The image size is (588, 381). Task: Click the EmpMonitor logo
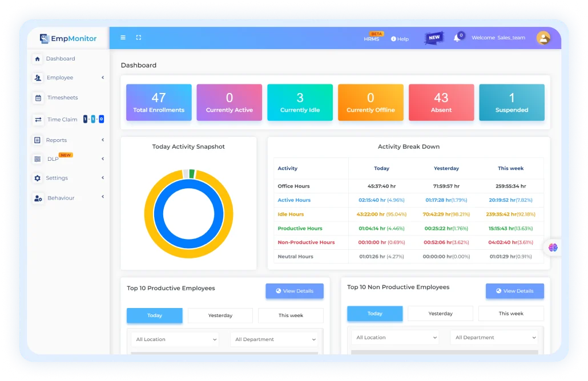(69, 39)
